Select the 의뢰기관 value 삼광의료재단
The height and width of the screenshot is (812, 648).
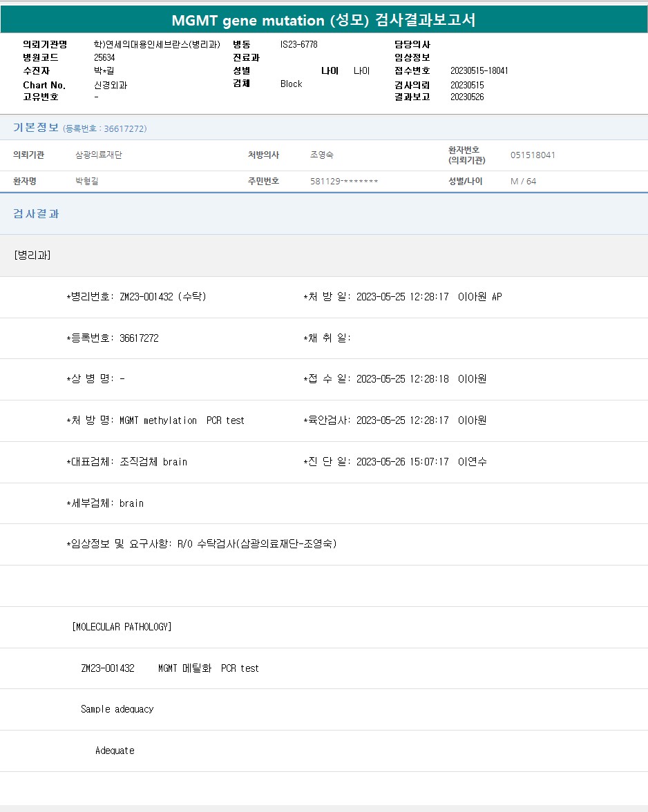click(x=98, y=155)
